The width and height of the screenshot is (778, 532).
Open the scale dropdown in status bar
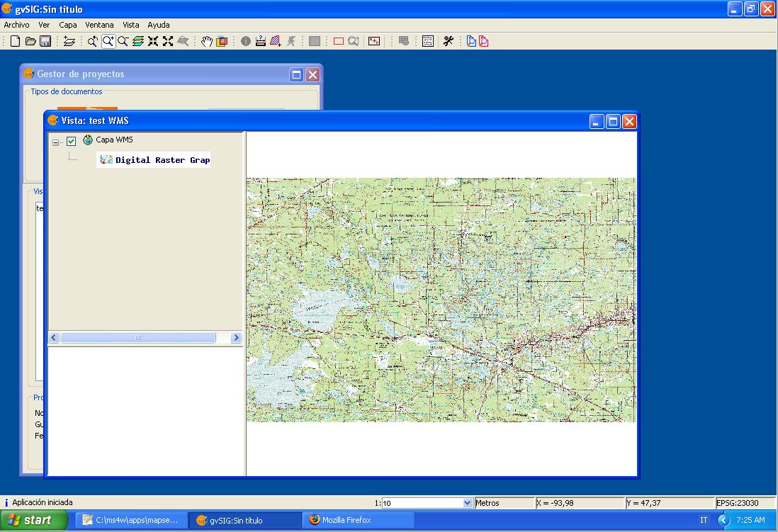point(467,503)
